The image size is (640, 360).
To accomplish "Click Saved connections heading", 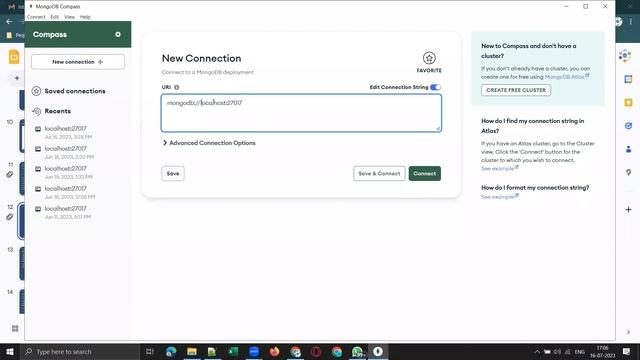I will 75,91.
